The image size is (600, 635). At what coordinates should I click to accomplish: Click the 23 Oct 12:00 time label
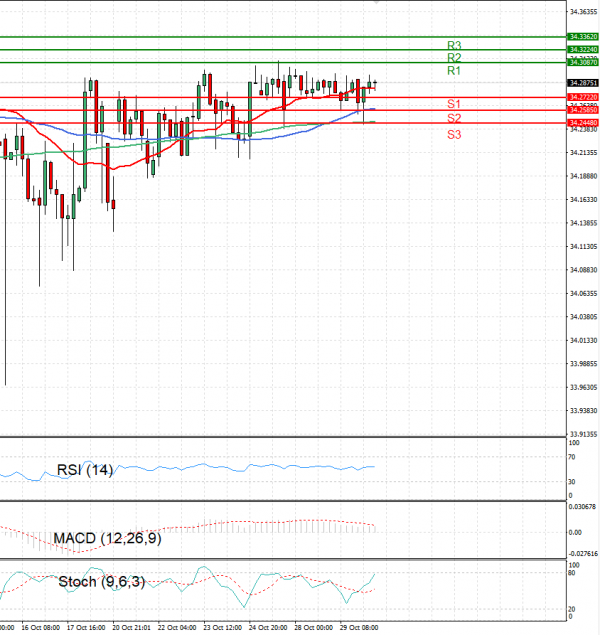222,628
